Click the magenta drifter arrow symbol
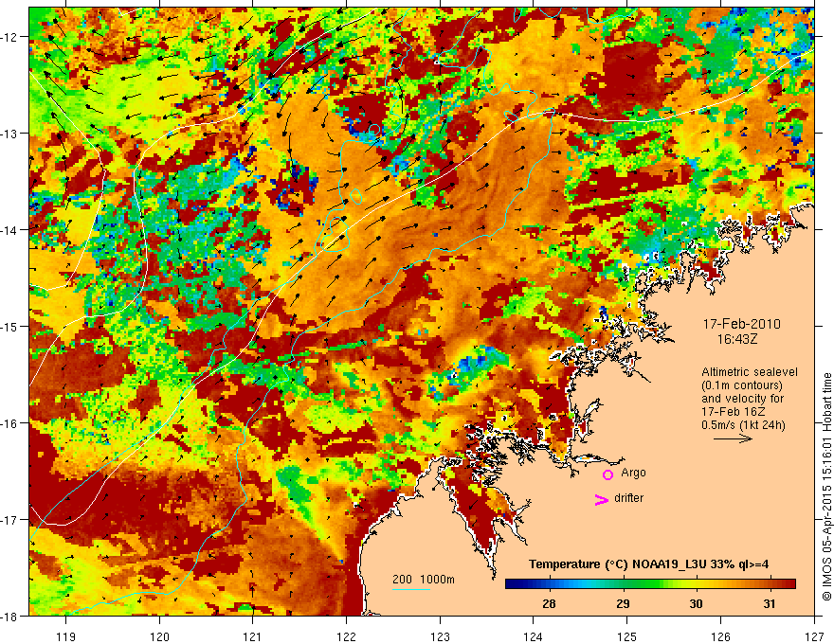Viewport: 834px width, 644px height. (x=602, y=499)
